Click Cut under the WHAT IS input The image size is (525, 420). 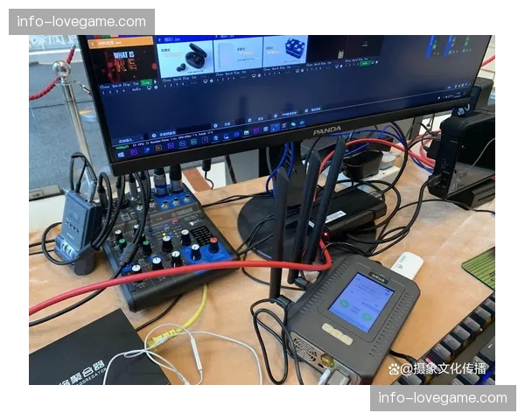coord(135,84)
